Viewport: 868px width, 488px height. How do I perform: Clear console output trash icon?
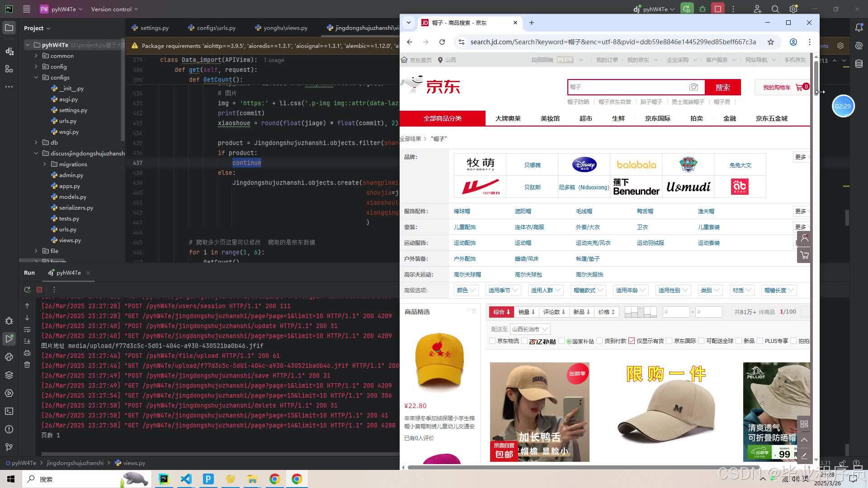27,365
